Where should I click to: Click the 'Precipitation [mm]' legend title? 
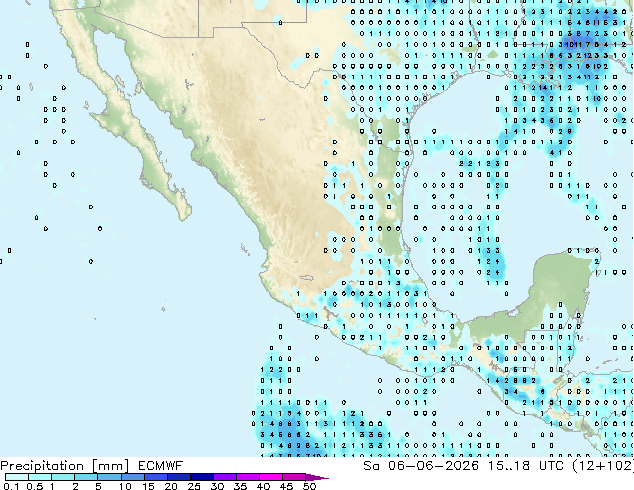click(x=65, y=466)
